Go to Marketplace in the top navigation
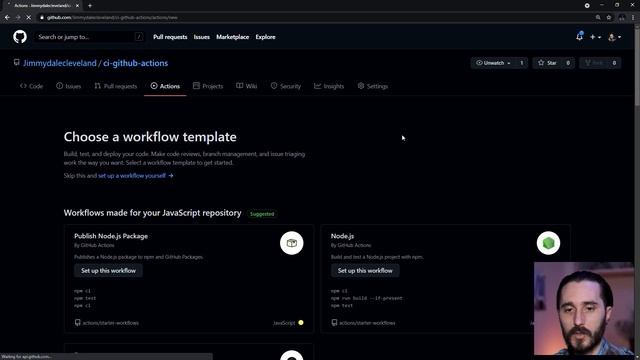Viewport: 640px width, 360px height. (233, 37)
